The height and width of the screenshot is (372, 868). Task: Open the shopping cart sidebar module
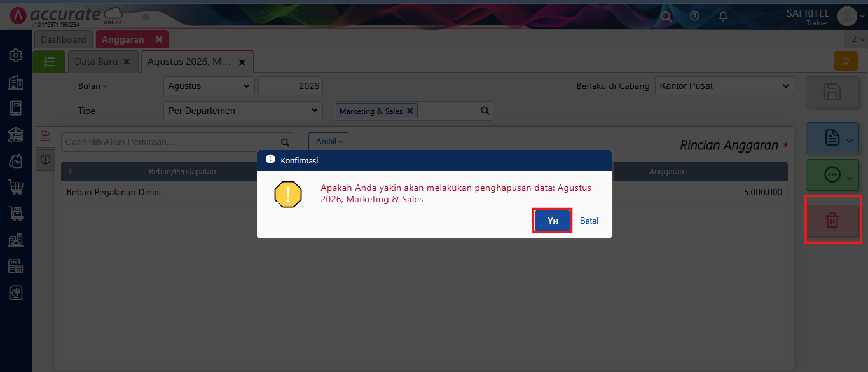pos(16,187)
